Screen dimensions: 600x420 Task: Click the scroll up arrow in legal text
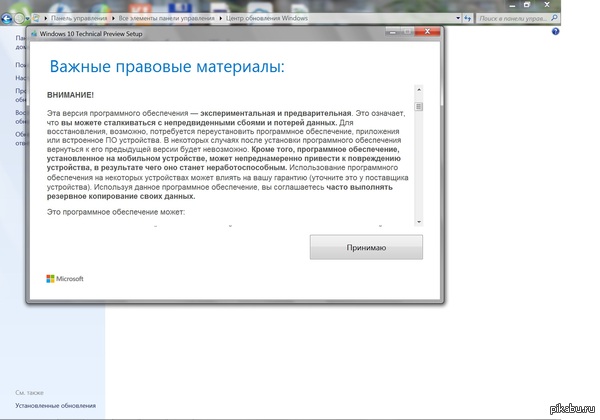click(419, 90)
